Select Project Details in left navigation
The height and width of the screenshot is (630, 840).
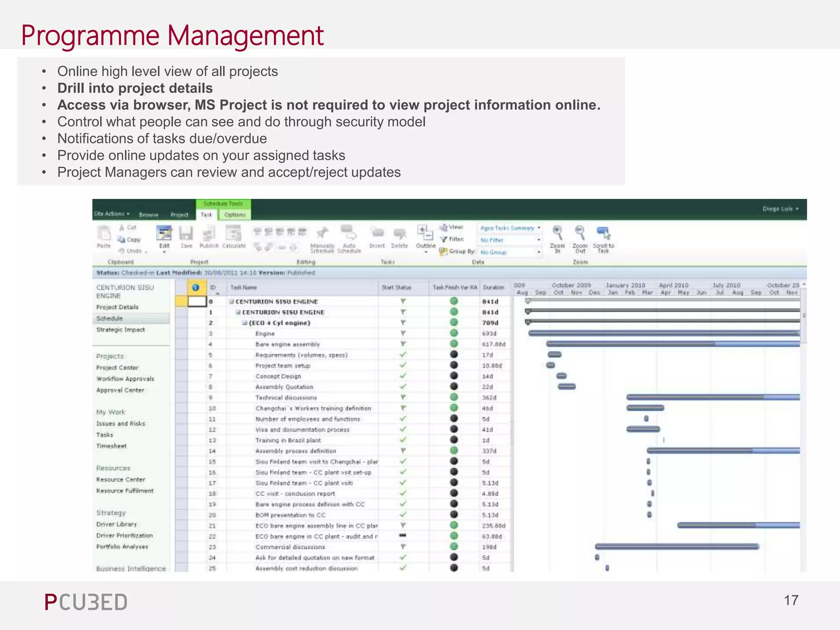(117, 307)
